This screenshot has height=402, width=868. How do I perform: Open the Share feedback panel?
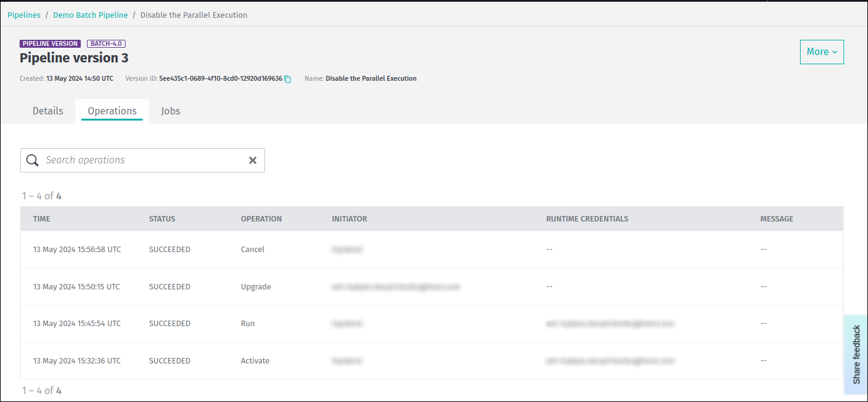(856, 355)
